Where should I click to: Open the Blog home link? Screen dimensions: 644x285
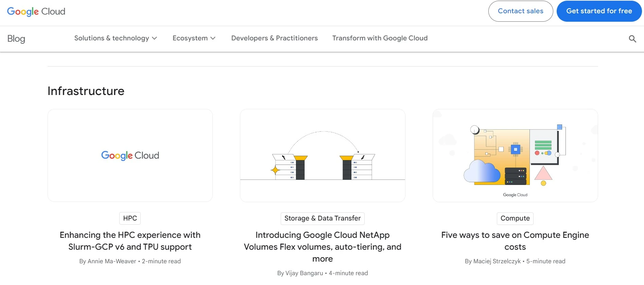tap(16, 39)
